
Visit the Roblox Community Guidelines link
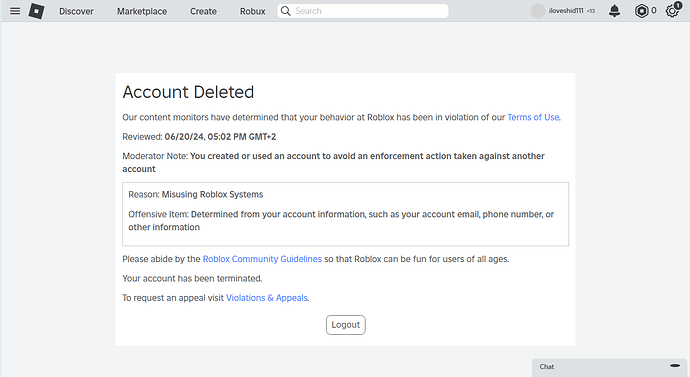pos(262,259)
